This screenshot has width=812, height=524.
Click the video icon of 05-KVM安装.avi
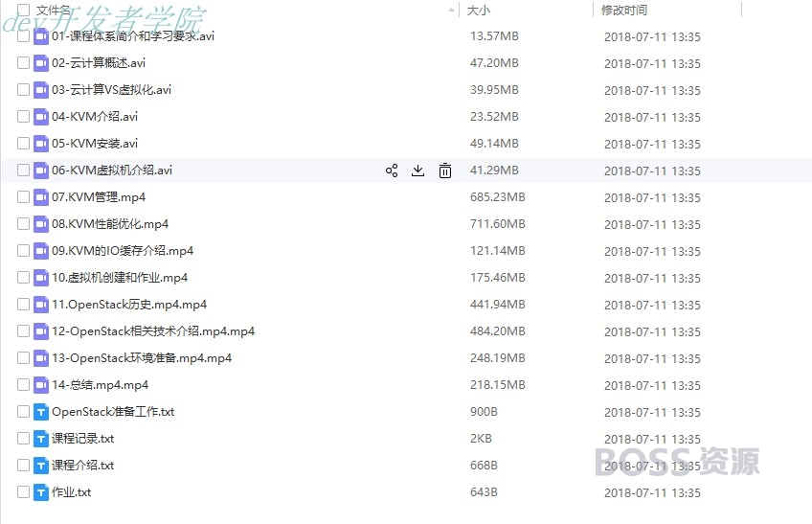pyautogui.click(x=41, y=144)
